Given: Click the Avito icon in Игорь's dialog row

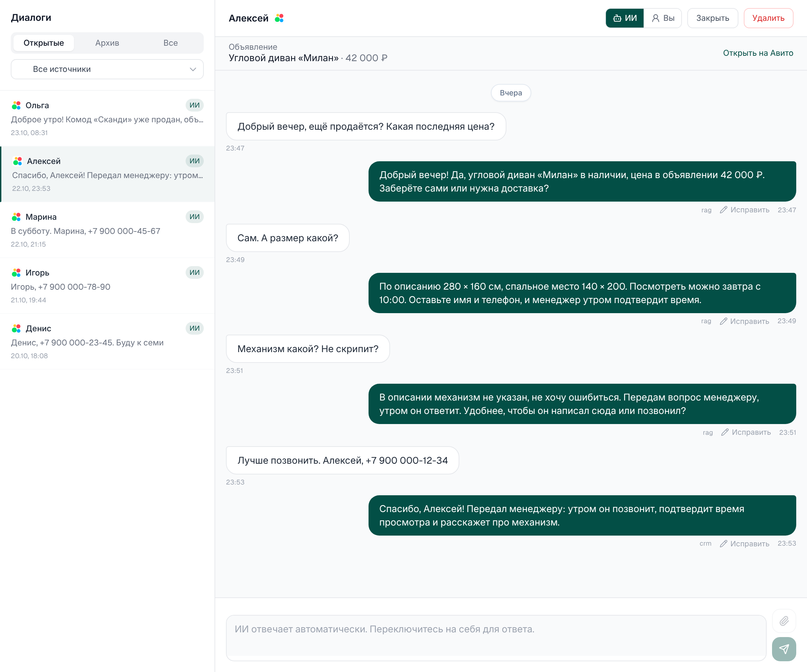Looking at the screenshot, I should click(16, 272).
